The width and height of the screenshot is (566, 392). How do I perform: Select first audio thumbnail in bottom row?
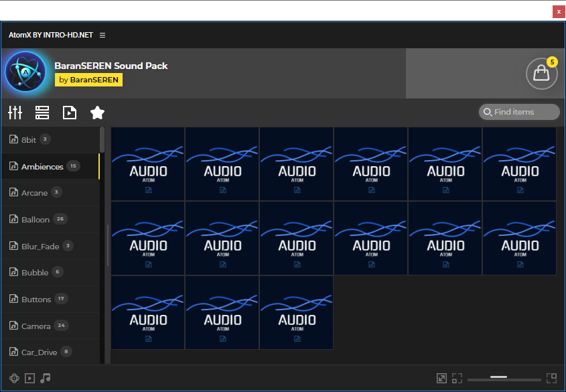pos(147,312)
